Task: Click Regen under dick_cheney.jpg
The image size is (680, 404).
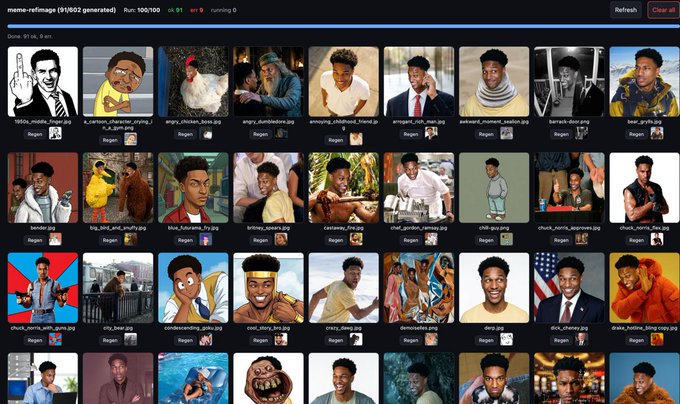Action: click(561, 340)
